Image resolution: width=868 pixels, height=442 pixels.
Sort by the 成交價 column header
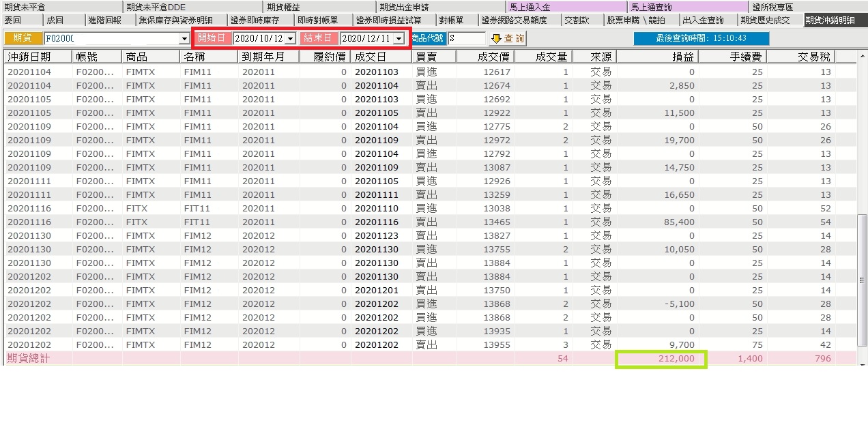486,57
